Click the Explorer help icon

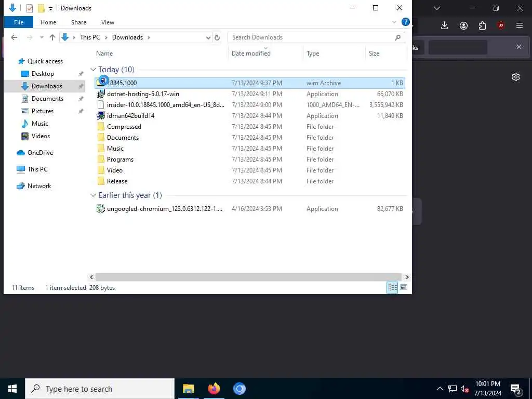click(x=405, y=22)
